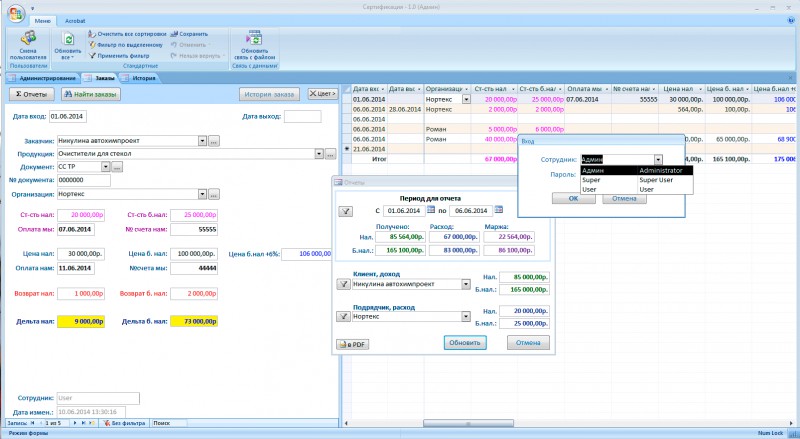Click OK in the Вход dialog
The height and width of the screenshot is (439, 800).
point(573,199)
